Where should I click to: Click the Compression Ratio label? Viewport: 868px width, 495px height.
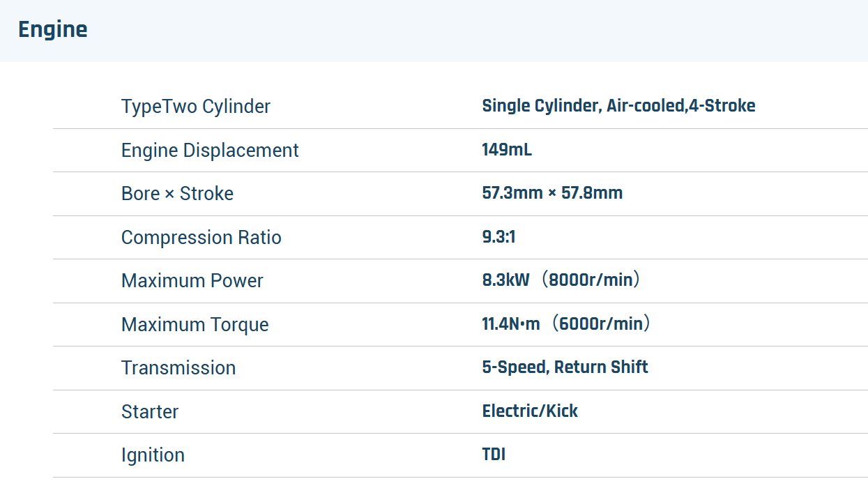(201, 238)
